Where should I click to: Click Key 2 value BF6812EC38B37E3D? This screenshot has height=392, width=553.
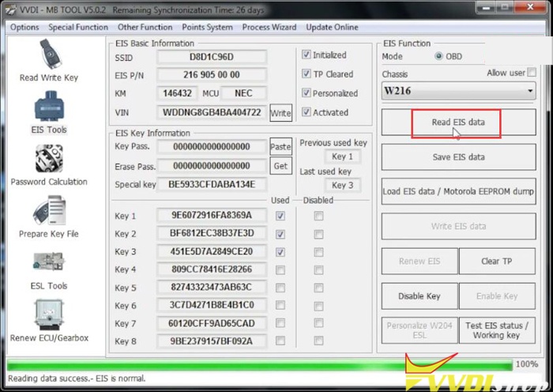tap(212, 233)
